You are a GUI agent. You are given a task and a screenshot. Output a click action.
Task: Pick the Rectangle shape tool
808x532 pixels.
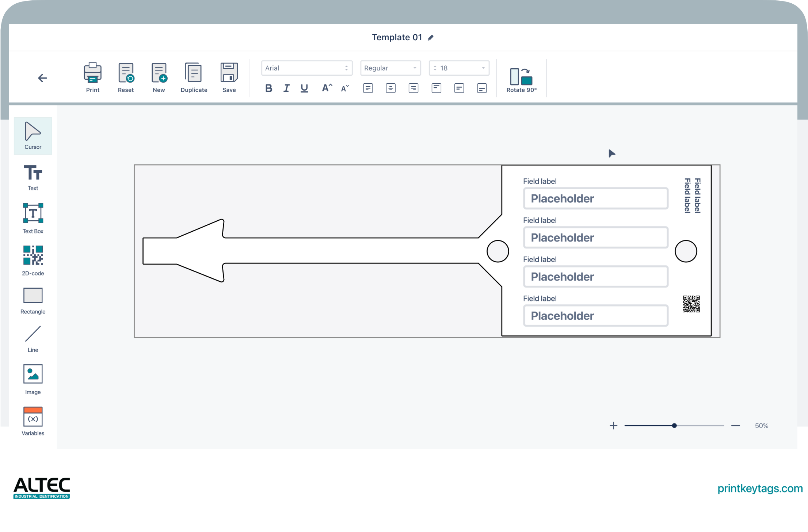[x=33, y=300]
